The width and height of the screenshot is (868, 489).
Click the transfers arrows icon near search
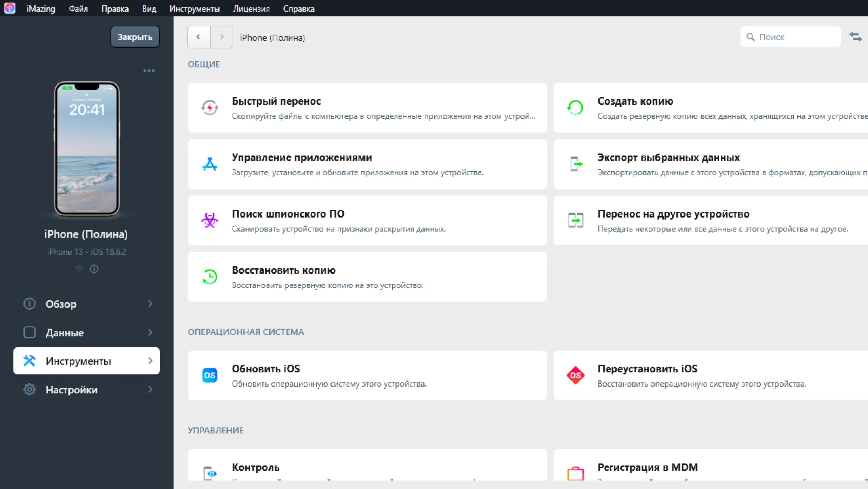[x=855, y=37]
